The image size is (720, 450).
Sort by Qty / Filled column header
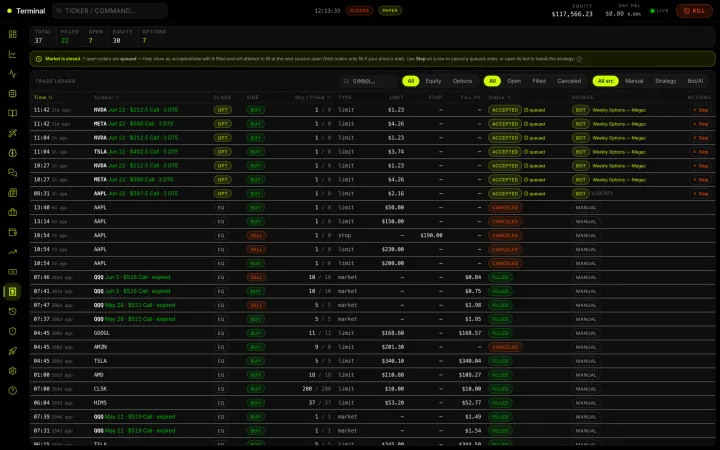point(312,97)
